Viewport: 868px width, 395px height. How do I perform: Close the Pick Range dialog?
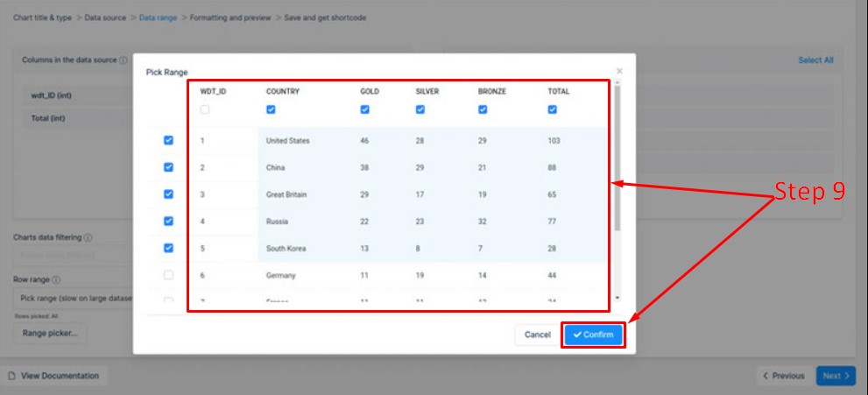pyautogui.click(x=619, y=71)
